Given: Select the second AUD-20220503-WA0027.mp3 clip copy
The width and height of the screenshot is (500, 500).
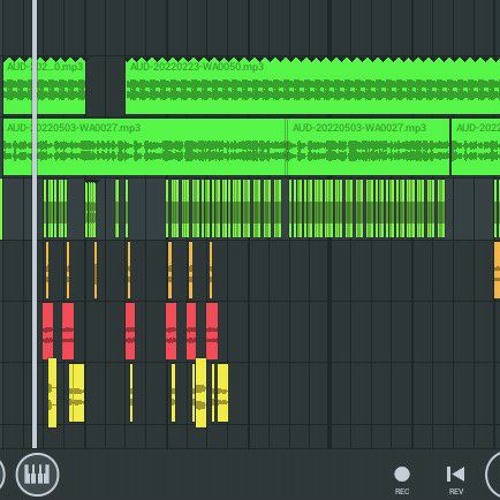Looking at the screenshot, I should pyautogui.click(x=368, y=147).
